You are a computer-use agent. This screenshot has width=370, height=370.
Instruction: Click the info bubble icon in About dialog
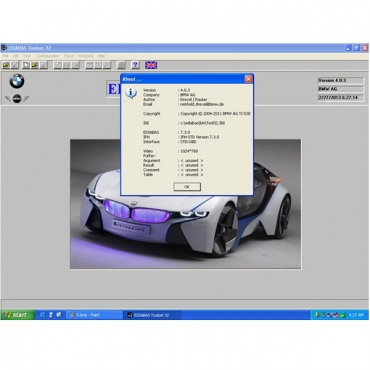[131, 93]
